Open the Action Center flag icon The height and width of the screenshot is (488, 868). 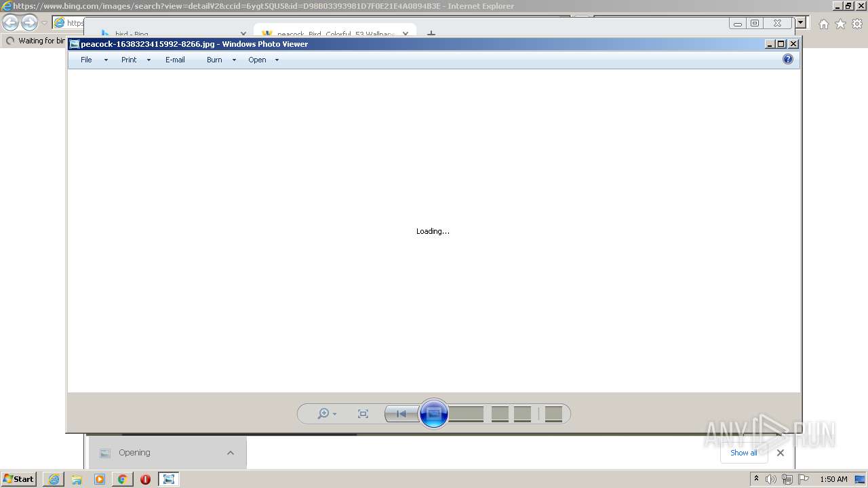point(803,479)
